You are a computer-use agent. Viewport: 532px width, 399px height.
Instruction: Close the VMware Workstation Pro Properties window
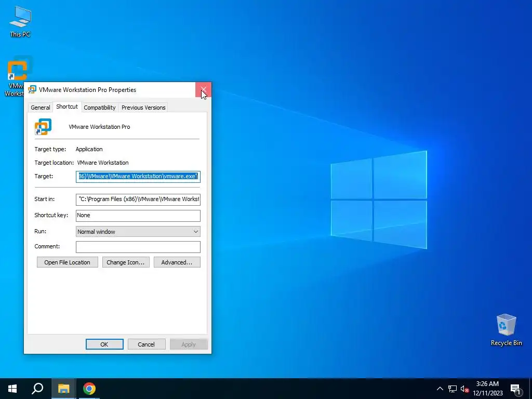[203, 89]
